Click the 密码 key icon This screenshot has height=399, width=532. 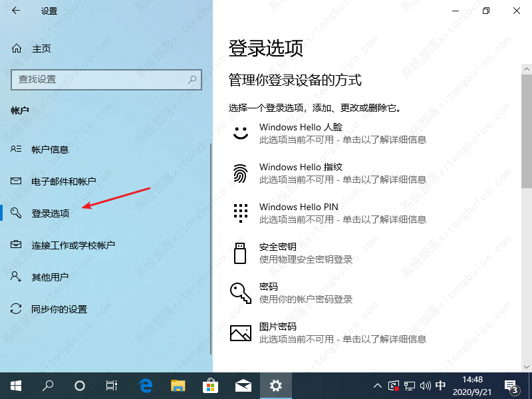[240, 292]
